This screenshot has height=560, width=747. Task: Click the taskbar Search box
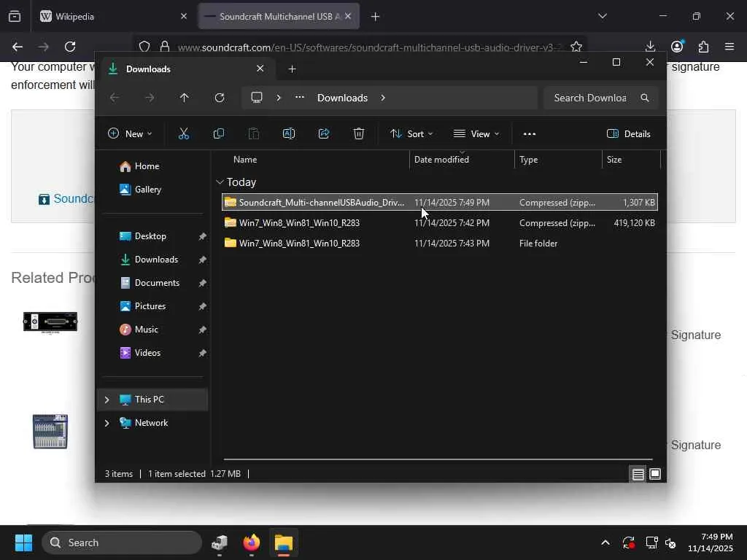tap(122, 542)
